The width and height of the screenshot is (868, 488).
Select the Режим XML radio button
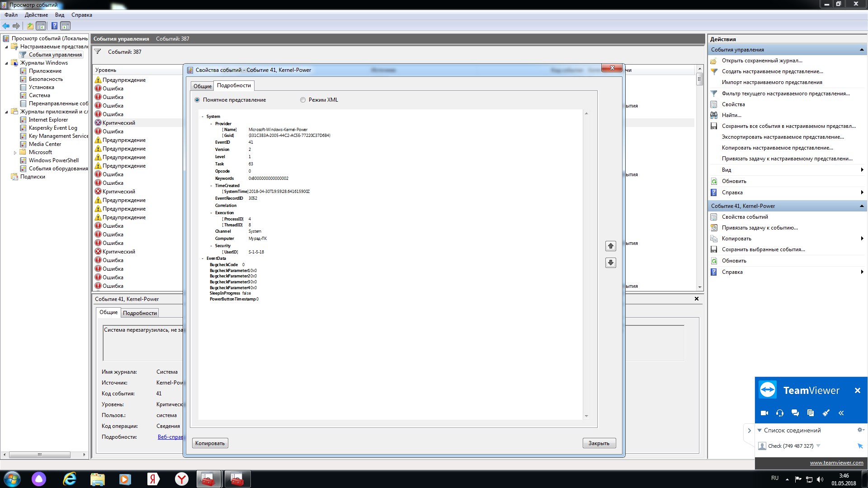pos(303,99)
